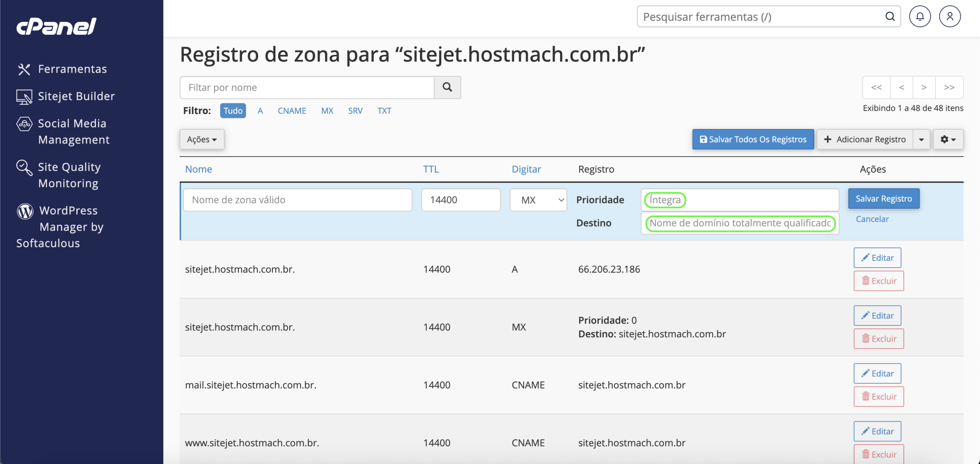Sort table by TTL column
Image resolution: width=980 pixels, height=464 pixels.
pos(431,169)
